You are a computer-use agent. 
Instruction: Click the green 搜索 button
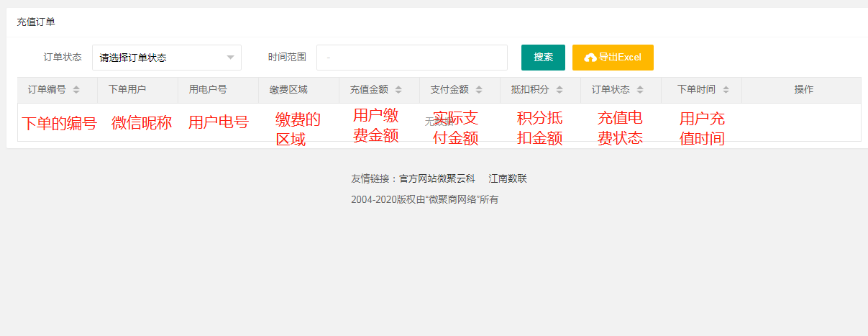pos(543,58)
